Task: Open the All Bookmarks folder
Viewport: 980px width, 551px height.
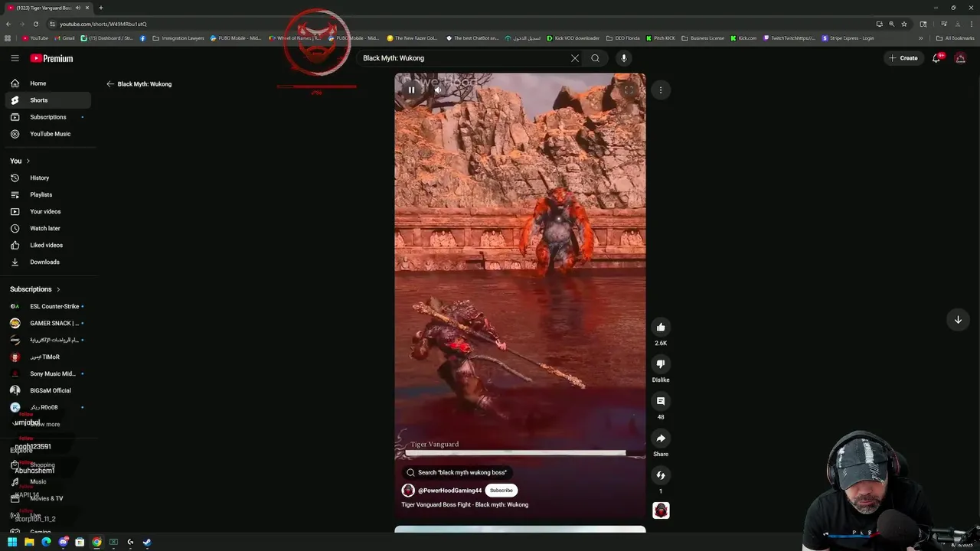Action: click(x=955, y=38)
